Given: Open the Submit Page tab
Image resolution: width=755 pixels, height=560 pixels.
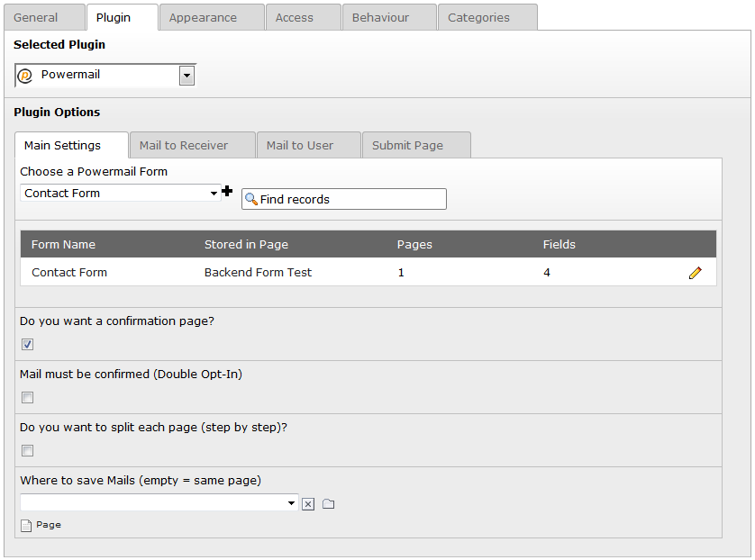Looking at the screenshot, I should pos(407,146).
